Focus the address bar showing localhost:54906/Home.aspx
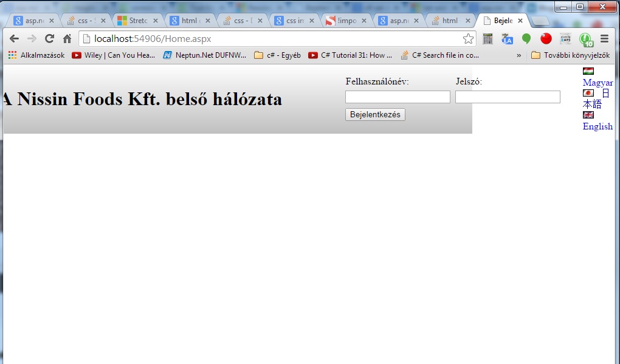 (x=277, y=39)
